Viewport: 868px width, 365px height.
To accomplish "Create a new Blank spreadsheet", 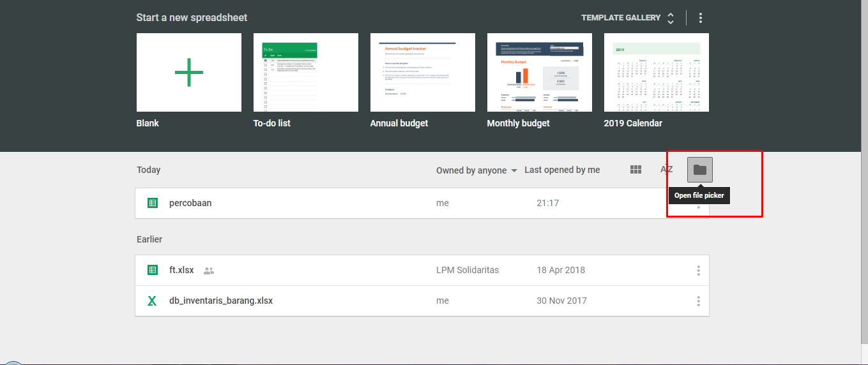I will click(x=189, y=73).
